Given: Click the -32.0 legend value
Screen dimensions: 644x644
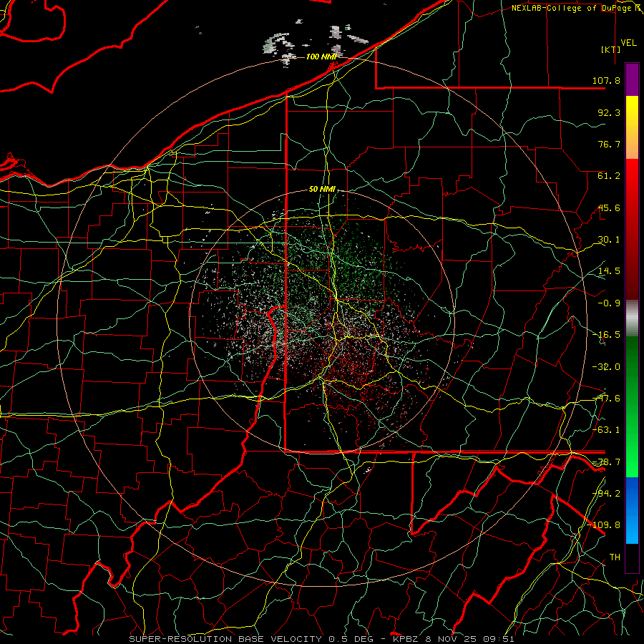Looking at the screenshot, I should point(606,367).
